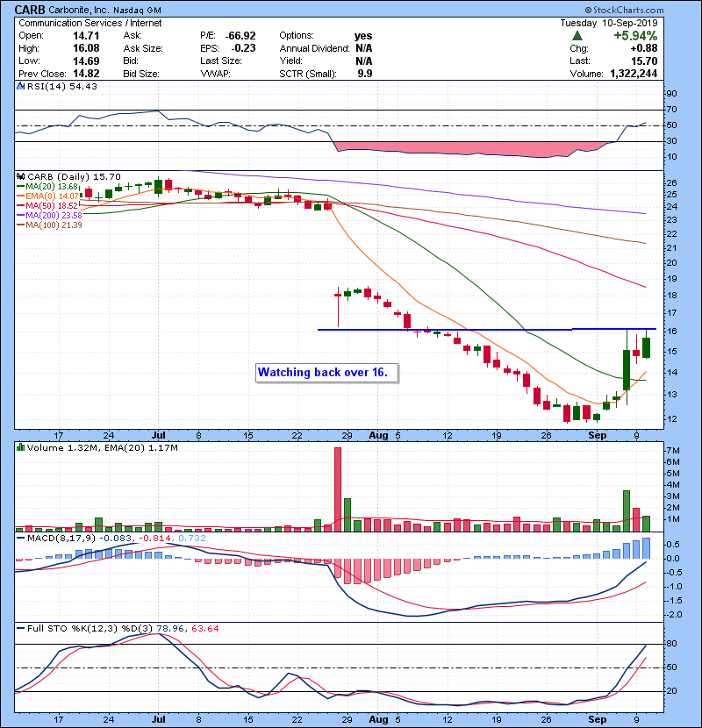Click the 'Annual Dividend:' field label
The height and width of the screenshot is (728, 702).
(314, 48)
